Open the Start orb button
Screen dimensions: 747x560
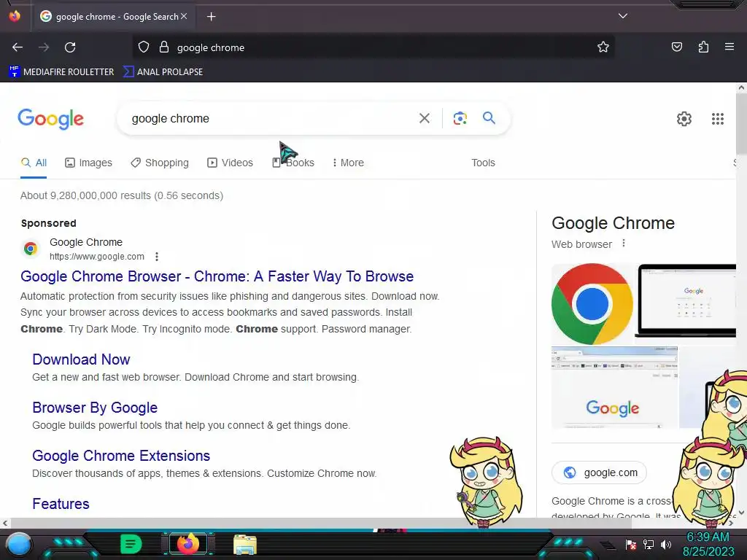point(19,544)
